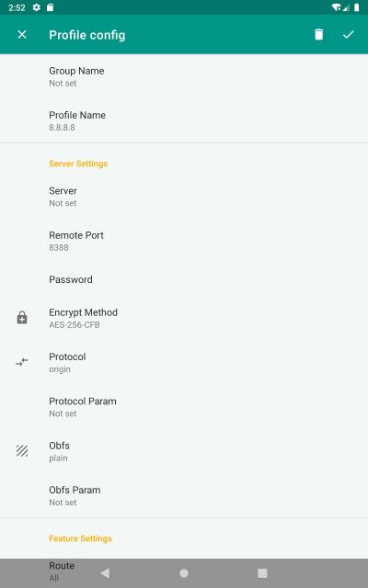Change the Remote Port 8388
The height and width of the screenshot is (588, 368).
184,241
